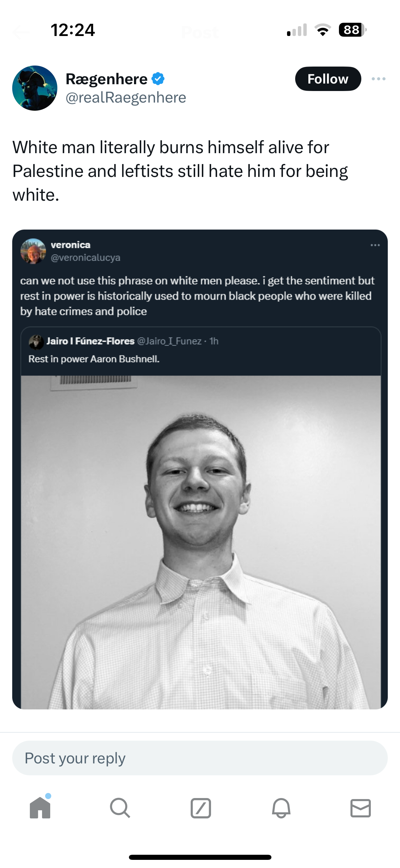Follow the Rægenhere account
Screen dimensions: 400x868
[x=328, y=79]
